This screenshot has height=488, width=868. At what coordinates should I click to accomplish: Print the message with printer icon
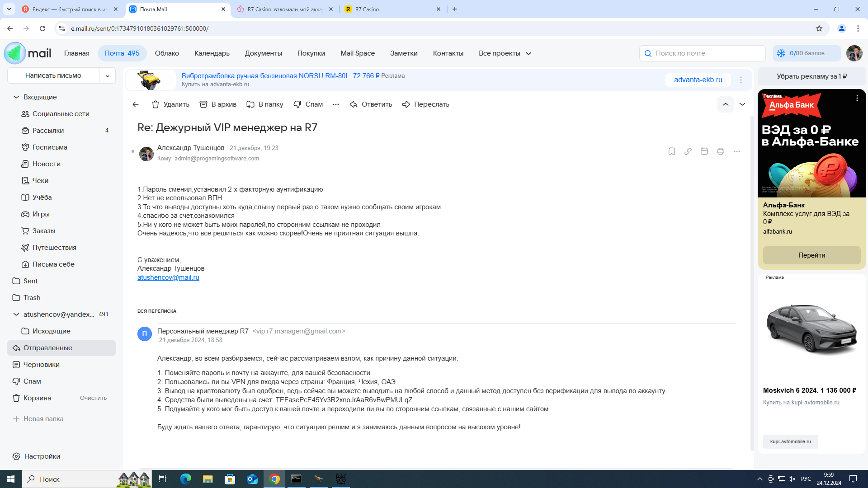click(721, 151)
